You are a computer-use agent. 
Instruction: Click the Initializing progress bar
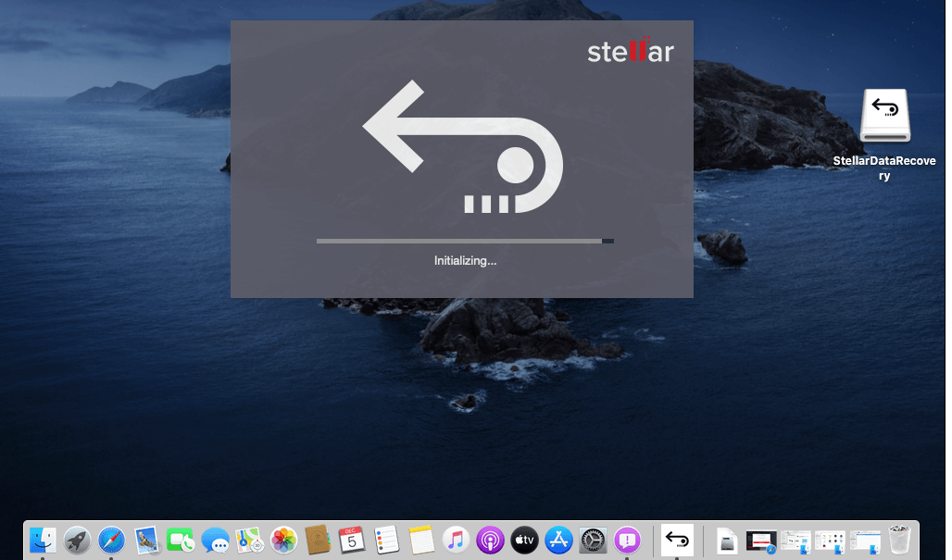[465, 241]
